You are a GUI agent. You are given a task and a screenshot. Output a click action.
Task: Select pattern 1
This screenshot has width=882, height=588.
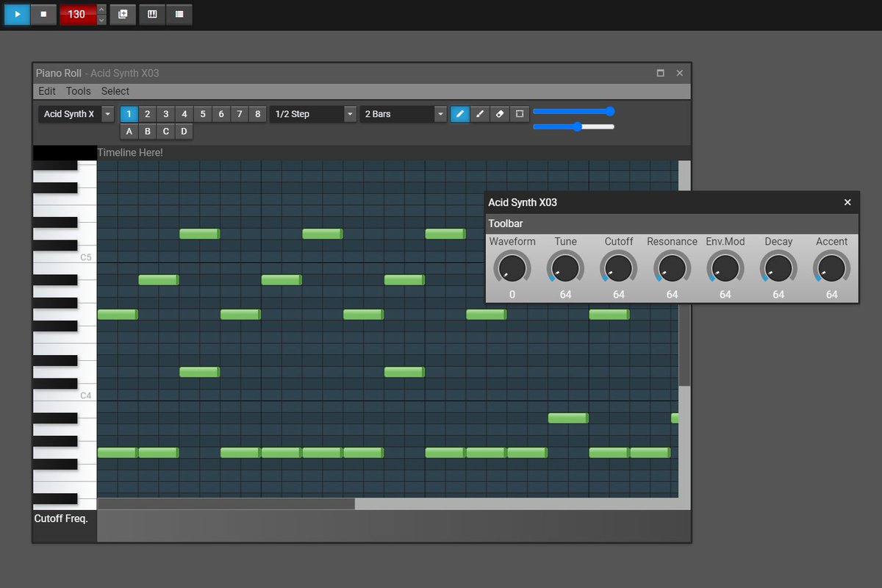[129, 114]
